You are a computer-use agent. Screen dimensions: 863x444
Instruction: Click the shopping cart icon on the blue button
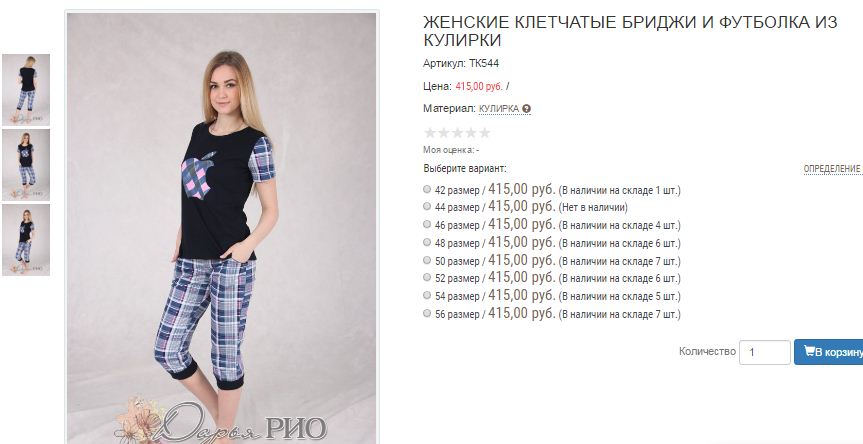pos(809,351)
